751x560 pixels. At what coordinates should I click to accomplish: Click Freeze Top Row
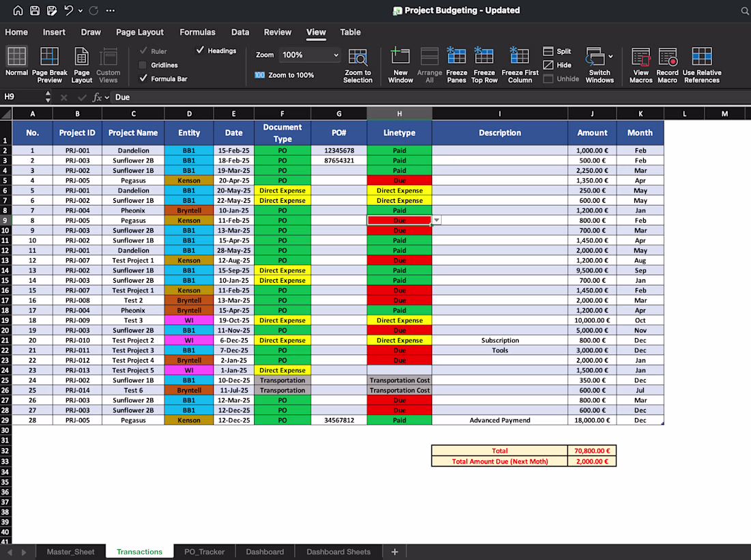coord(484,65)
